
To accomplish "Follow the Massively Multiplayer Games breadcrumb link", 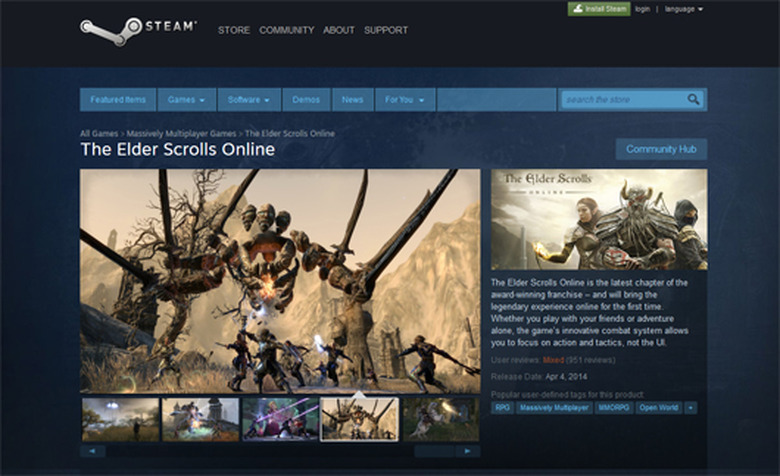I will pyautogui.click(x=182, y=133).
